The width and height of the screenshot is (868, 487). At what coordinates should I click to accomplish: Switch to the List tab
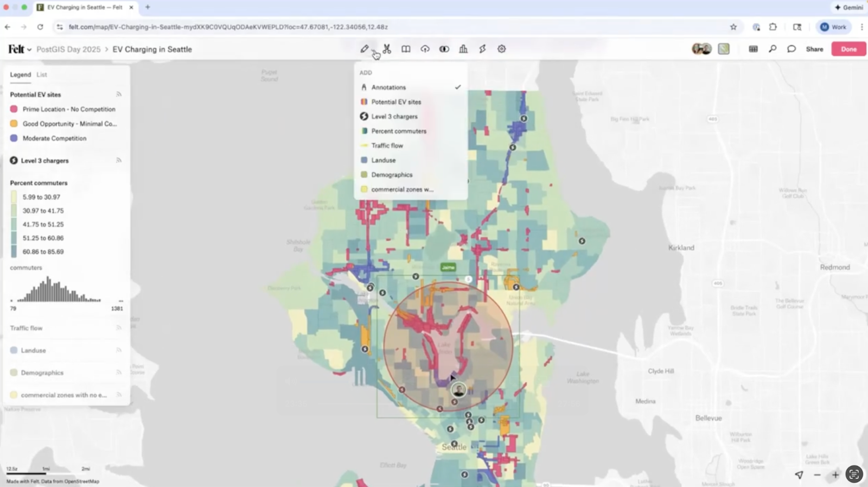pyautogui.click(x=42, y=74)
